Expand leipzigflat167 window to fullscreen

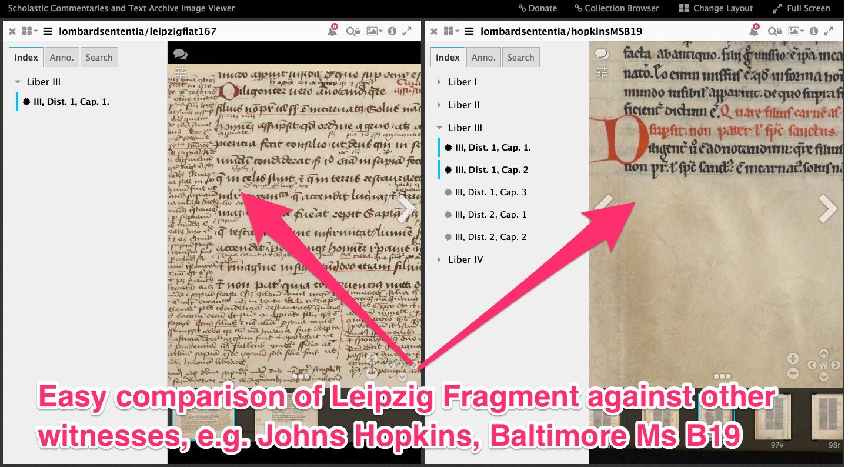407,31
